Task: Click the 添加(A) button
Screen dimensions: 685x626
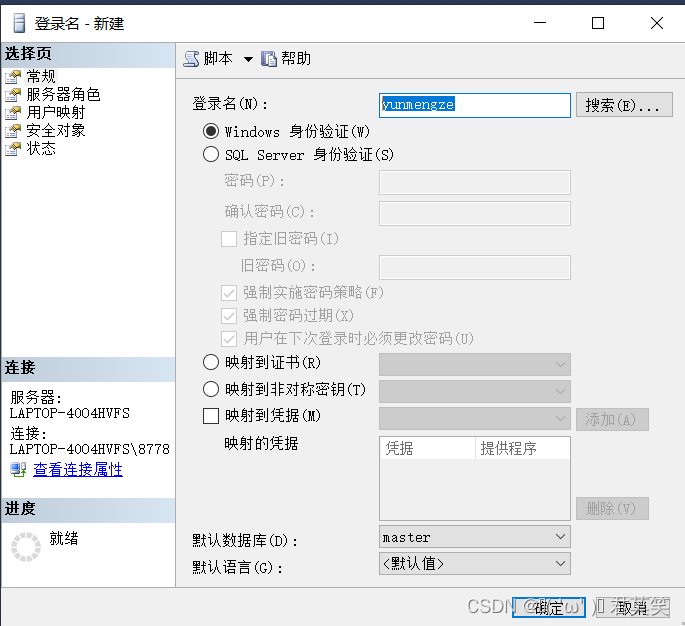Action: (x=612, y=420)
